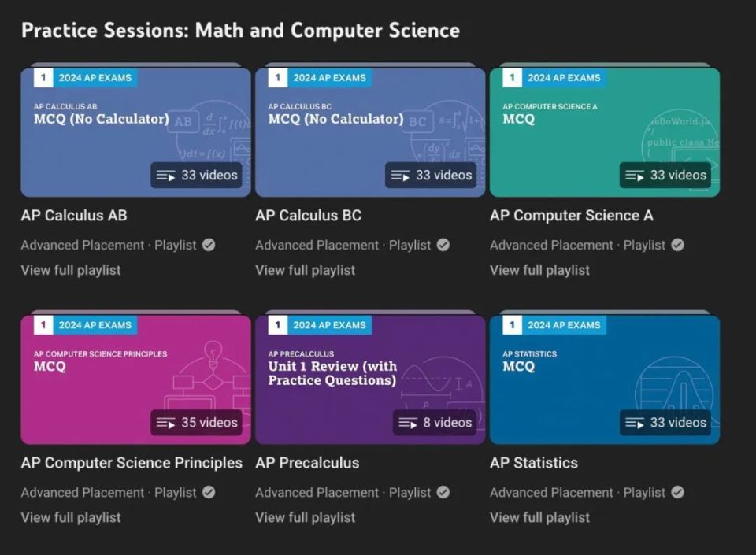756x555 pixels.
Task: Click the playlist icon on AP Calculus AB thumbnail
Action: click(165, 176)
